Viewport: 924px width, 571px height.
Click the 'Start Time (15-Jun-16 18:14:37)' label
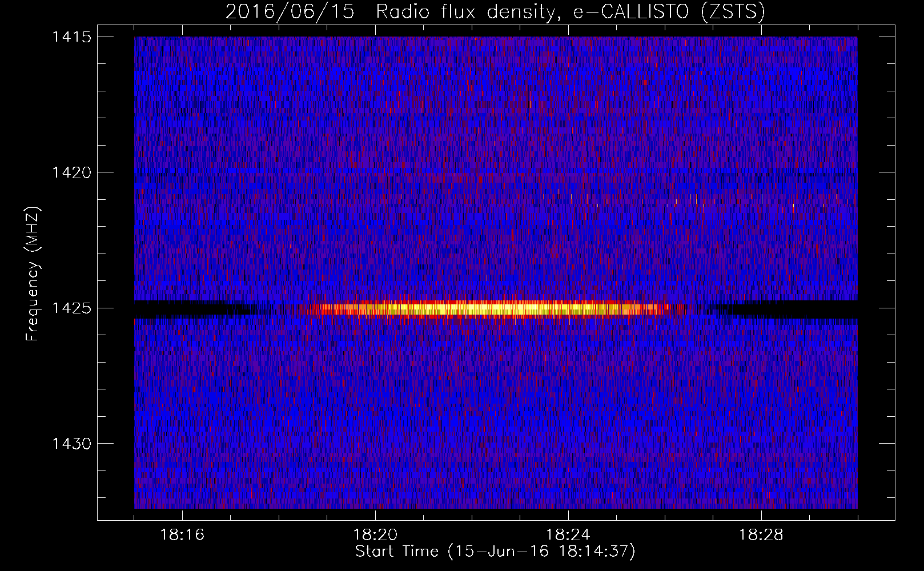495,552
